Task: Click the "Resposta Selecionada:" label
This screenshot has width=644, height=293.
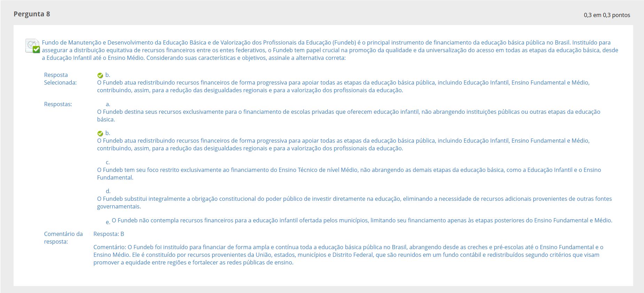Action: click(60, 79)
